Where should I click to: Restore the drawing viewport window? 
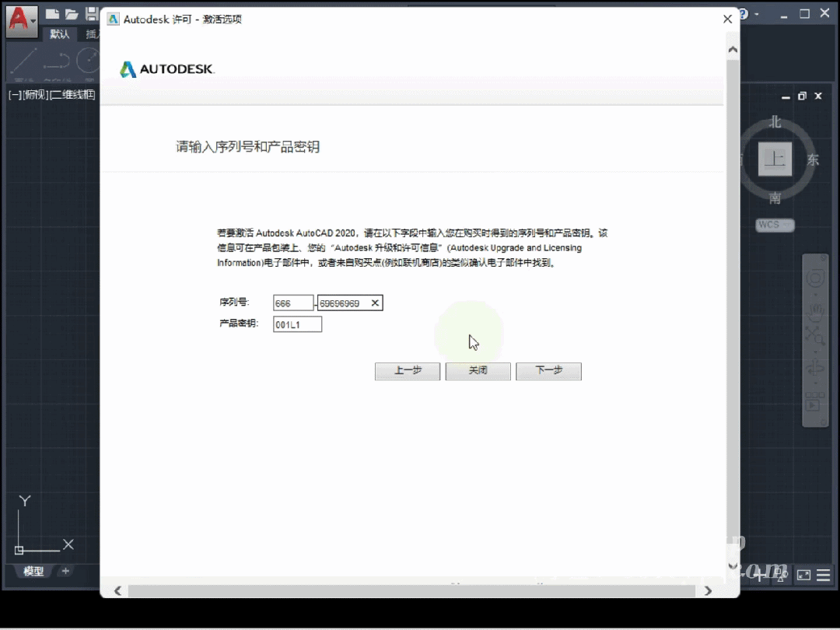click(x=802, y=96)
